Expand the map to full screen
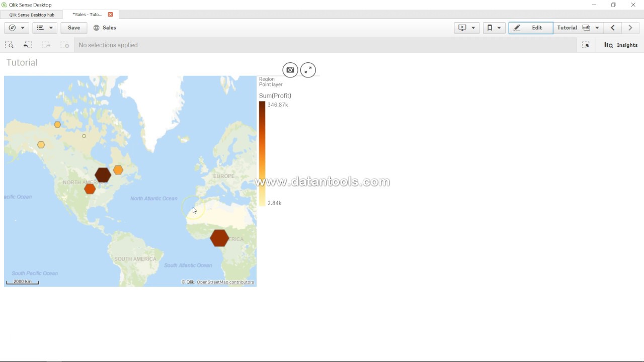Screen dimensions: 644x362 pyautogui.click(x=308, y=70)
